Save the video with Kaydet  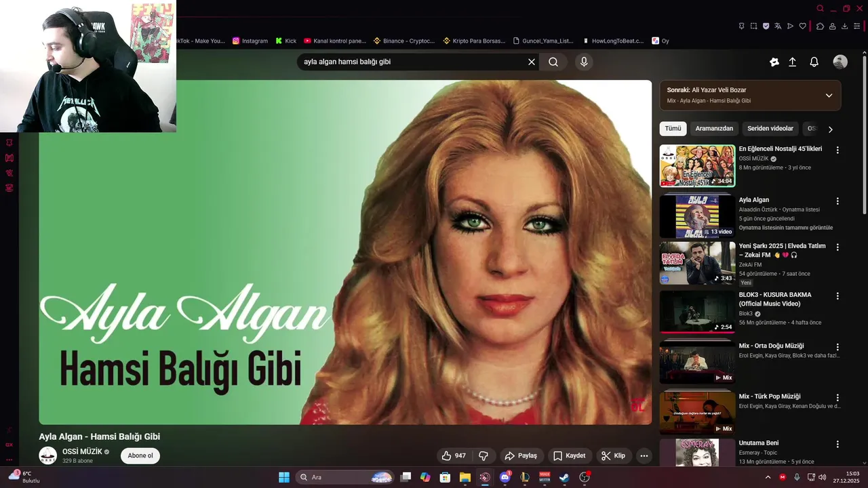[569, 455]
